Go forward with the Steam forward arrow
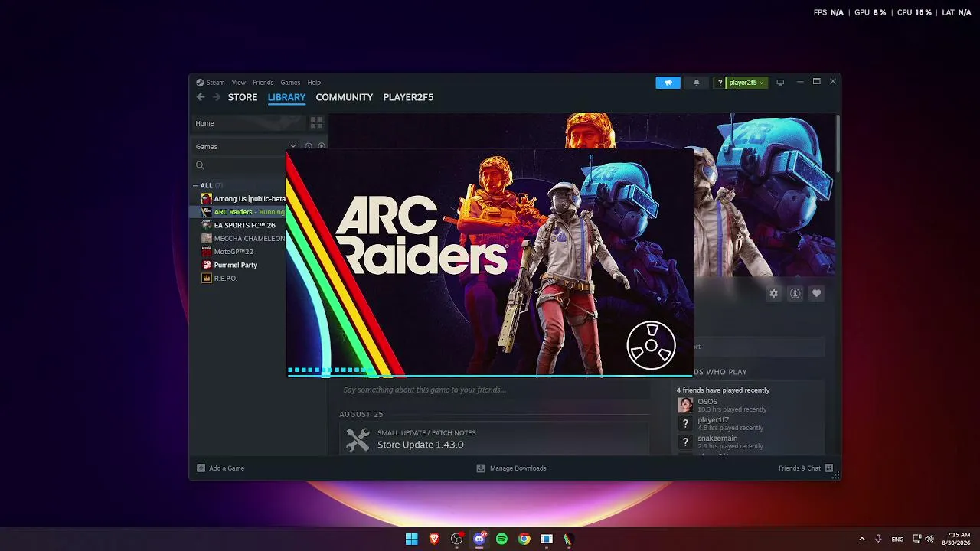This screenshot has width=980, height=551. click(x=217, y=97)
